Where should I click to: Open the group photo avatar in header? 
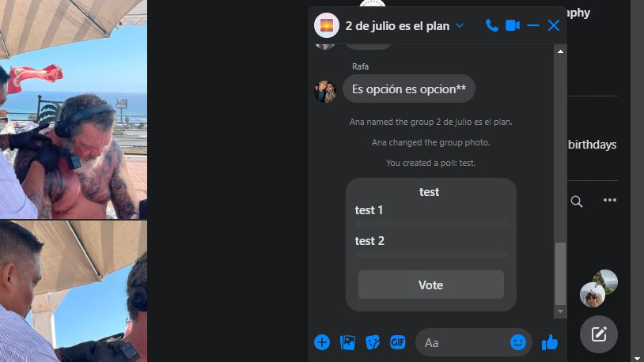point(327,25)
